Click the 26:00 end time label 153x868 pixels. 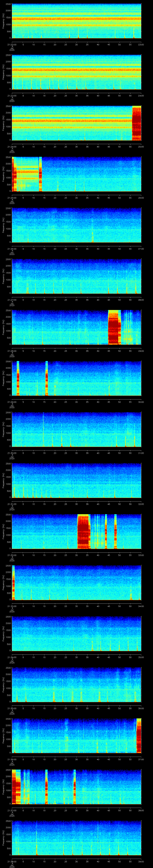[x=141, y=198]
